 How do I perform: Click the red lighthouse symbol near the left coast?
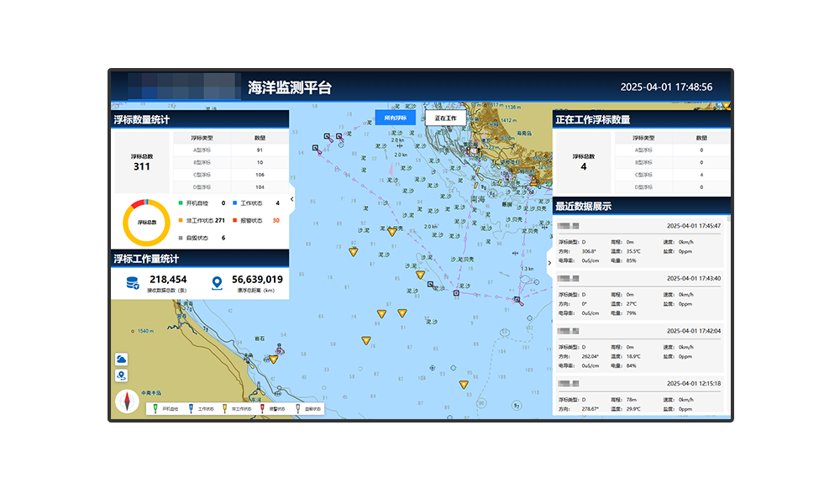tap(279, 349)
